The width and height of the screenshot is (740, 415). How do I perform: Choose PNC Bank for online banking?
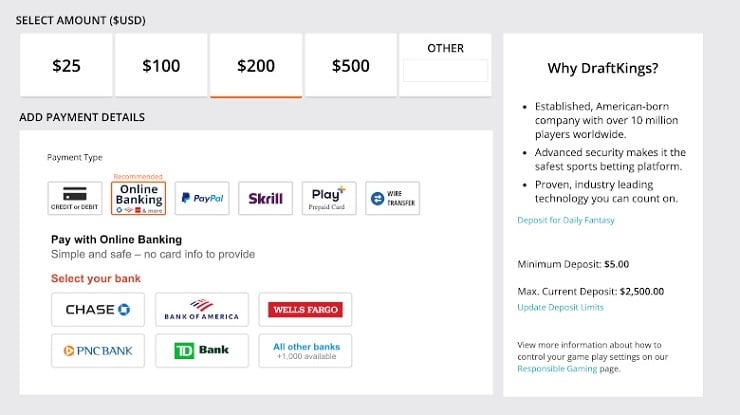98,351
